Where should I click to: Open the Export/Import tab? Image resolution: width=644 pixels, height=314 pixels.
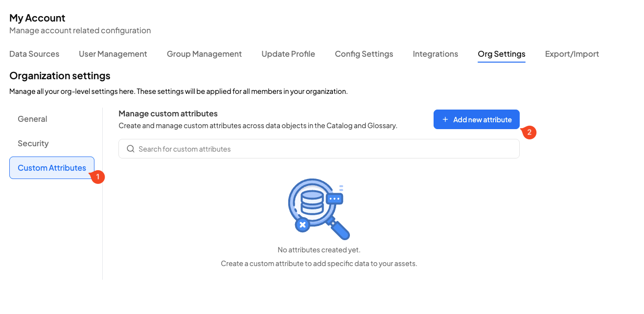572,54
